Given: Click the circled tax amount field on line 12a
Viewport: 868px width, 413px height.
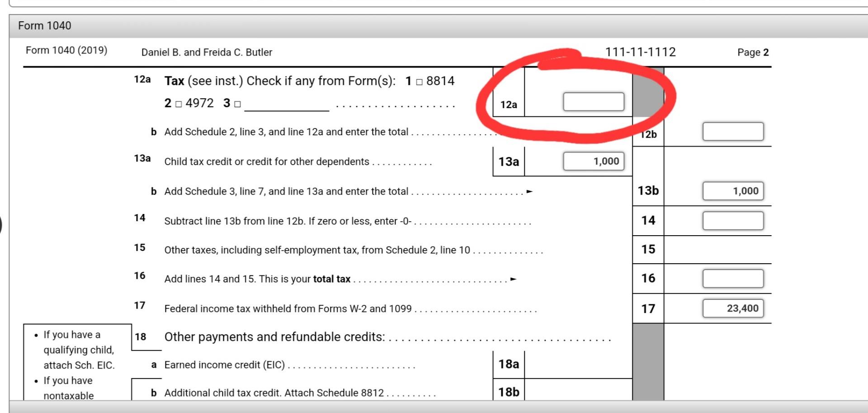Looking at the screenshot, I should click(x=594, y=102).
